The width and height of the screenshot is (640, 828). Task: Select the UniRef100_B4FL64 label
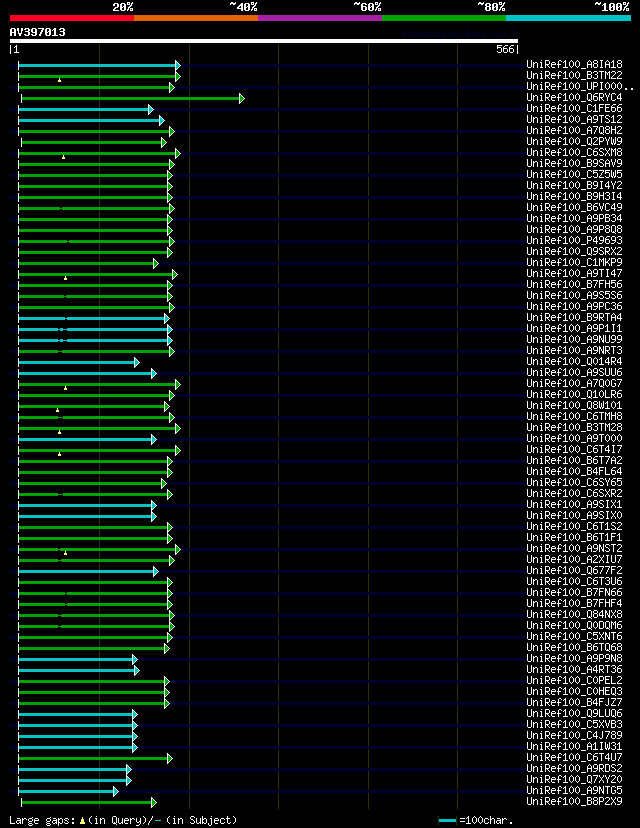574,472
